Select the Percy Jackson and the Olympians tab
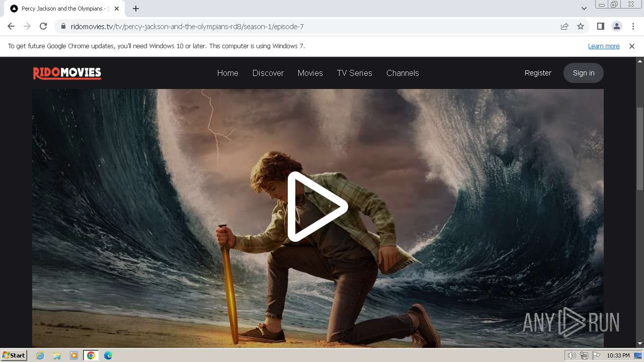 [x=65, y=9]
